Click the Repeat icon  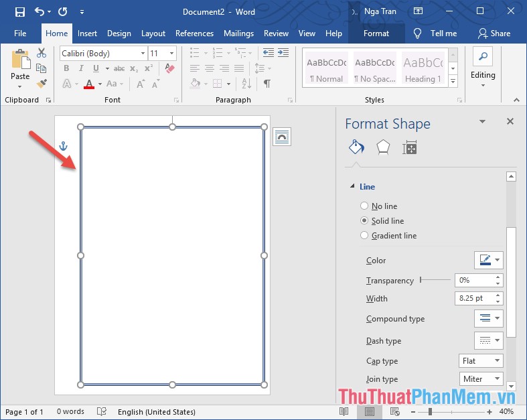pyautogui.click(x=62, y=12)
